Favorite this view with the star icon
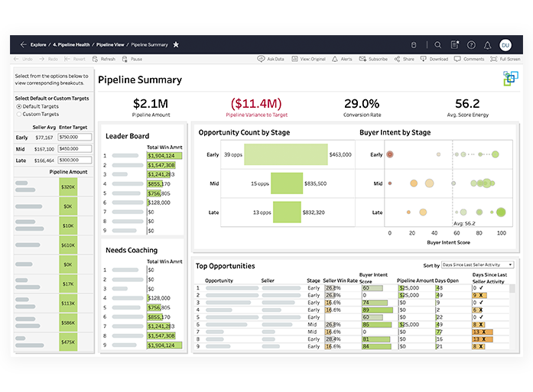The width and height of the screenshot is (533, 392). click(x=176, y=45)
